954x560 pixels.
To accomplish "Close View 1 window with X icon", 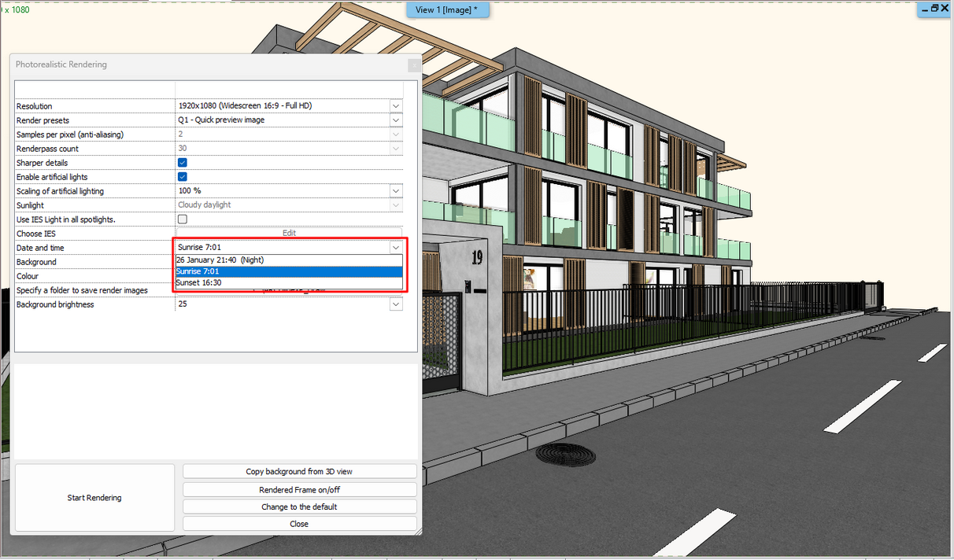I will tap(945, 8).
